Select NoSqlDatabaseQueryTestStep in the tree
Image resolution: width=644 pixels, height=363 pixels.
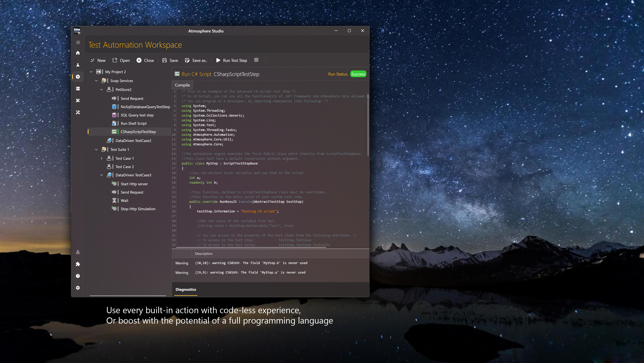145,107
